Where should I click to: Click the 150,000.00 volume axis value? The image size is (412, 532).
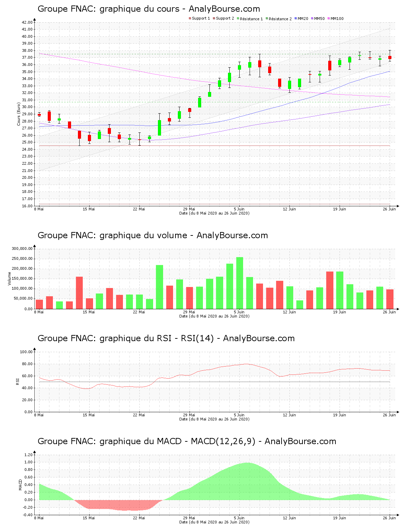coord(22,279)
